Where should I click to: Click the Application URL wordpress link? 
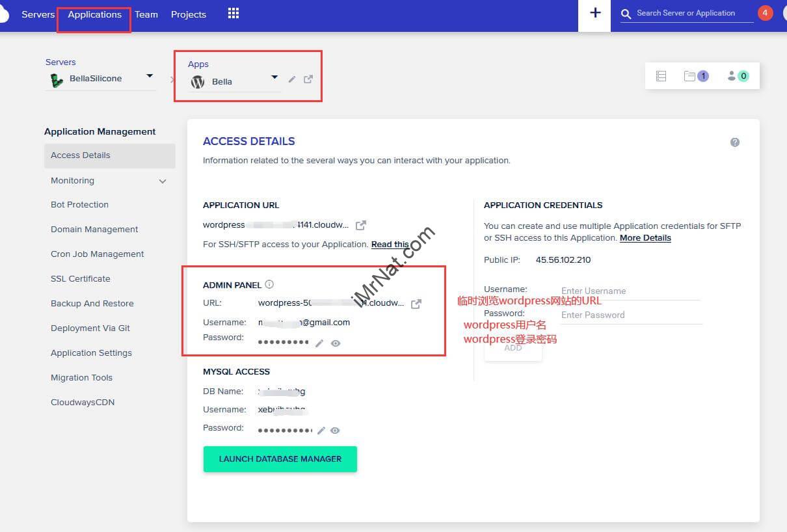click(276, 225)
